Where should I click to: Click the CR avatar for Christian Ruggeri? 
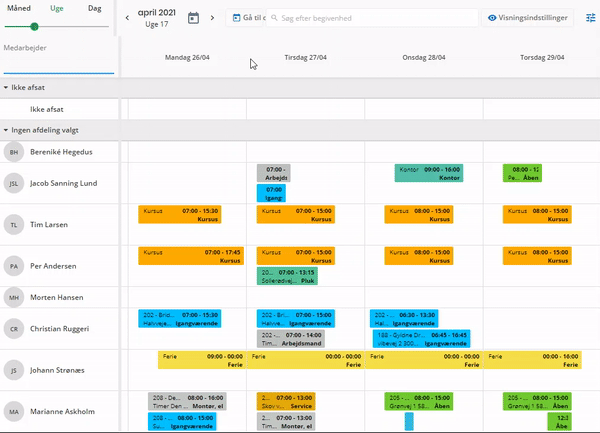[x=14, y=328]
